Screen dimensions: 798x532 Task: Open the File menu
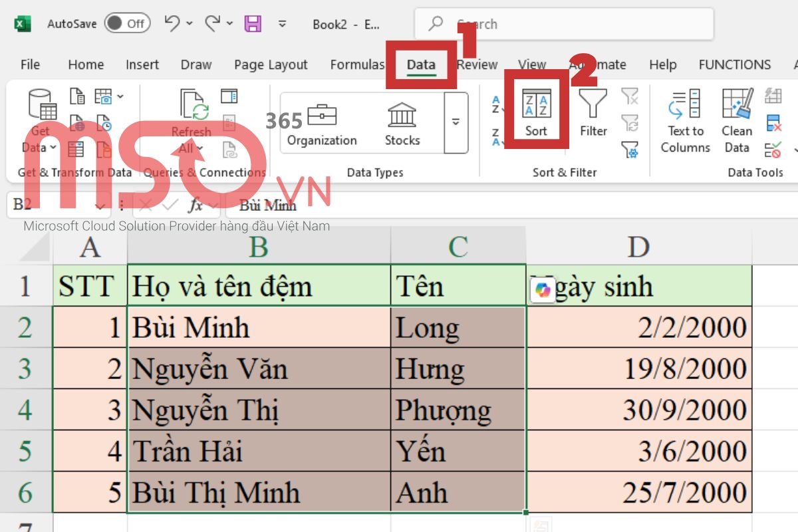pos(30,65)
